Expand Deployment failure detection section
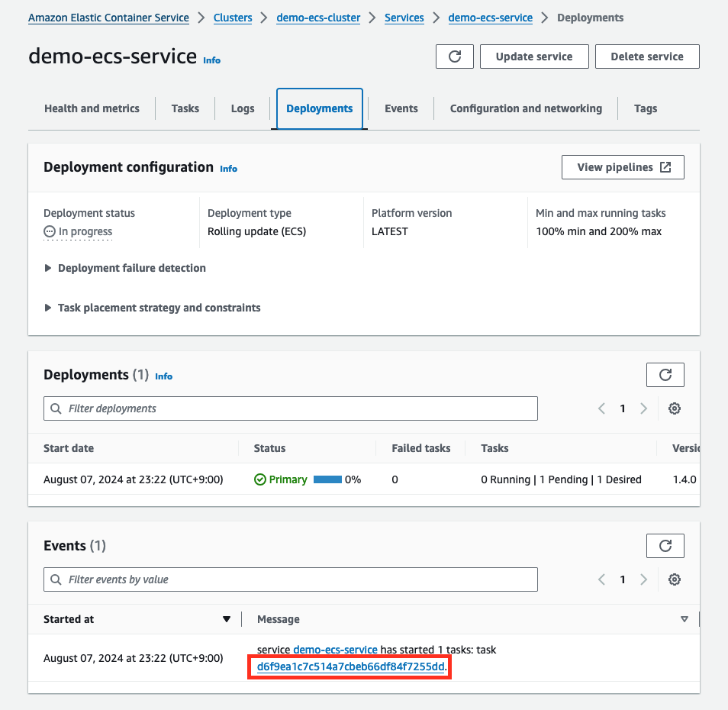Screen dimensions: 728x710 pyautogui.click(x=125, y=269)
